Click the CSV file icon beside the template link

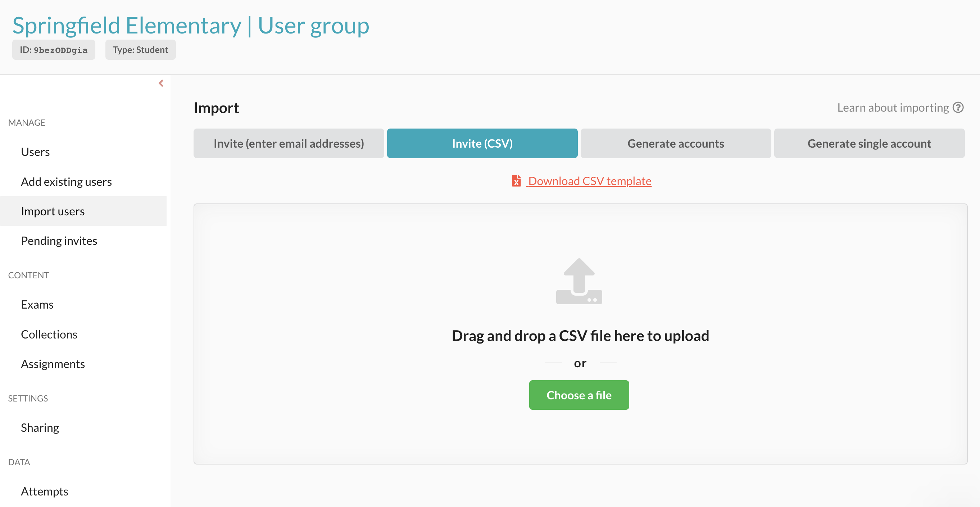(x=516, y=181)
